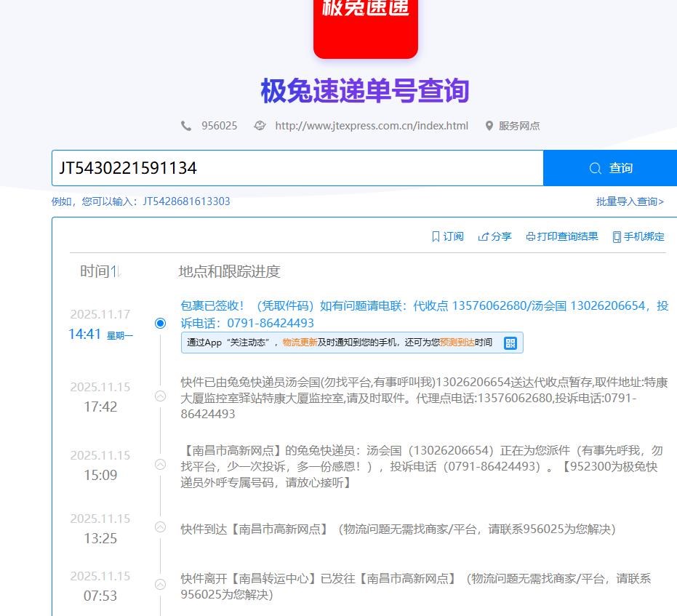Click example tracking number JT5428681613303

pyautogui.click(x=186, y=201)
